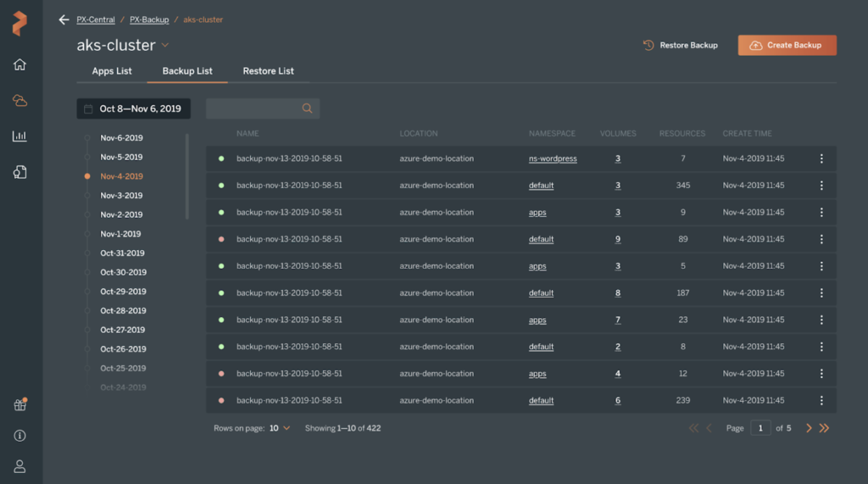Switch to the Apps List tab
This screenshot has width=868, height=484.
[x=112, y=71]
